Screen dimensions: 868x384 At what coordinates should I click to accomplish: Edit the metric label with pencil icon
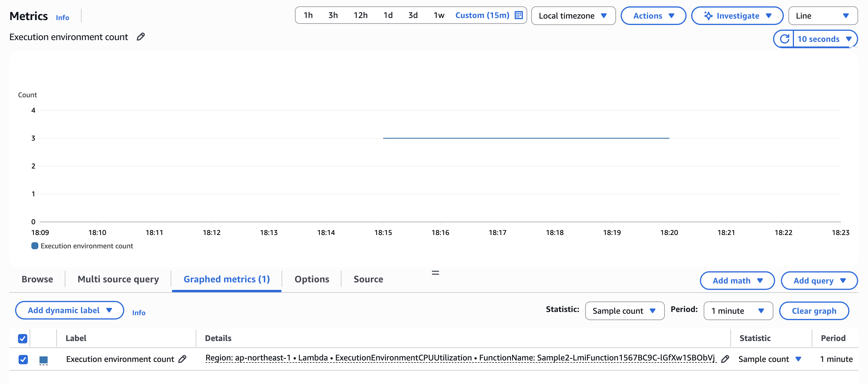pyautogui.click(x=182, y=359)
